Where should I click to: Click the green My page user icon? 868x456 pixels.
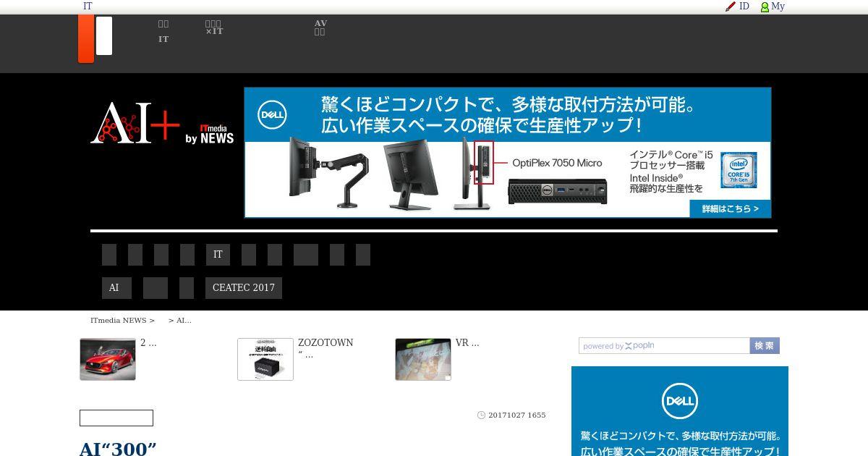point(765,7)
